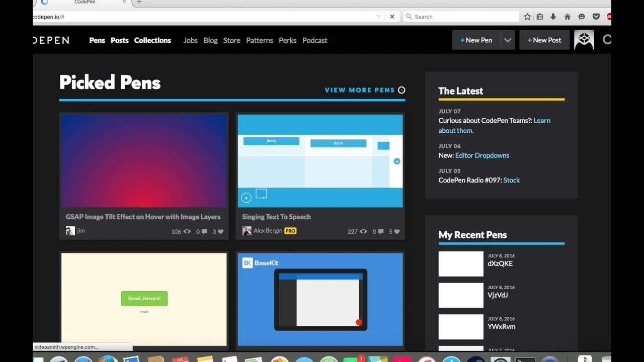Click the yellow PRO badge
Image resolution: width=644 pixels, height=362 pixels.
[290, 231]
